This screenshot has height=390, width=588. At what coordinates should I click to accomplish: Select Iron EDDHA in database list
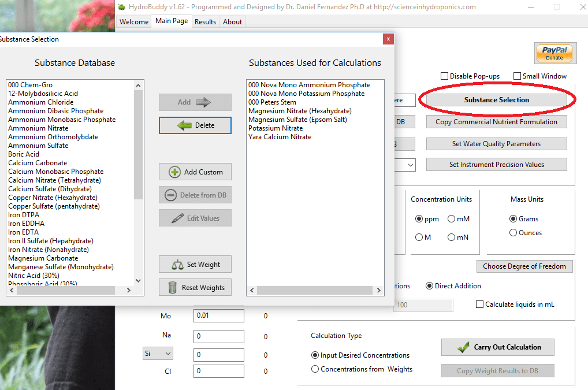pos(26,224)
